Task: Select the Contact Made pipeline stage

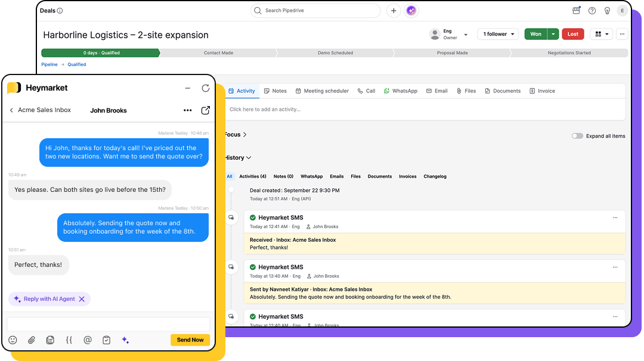Action: pyautogui.click(x=218, y=53)
